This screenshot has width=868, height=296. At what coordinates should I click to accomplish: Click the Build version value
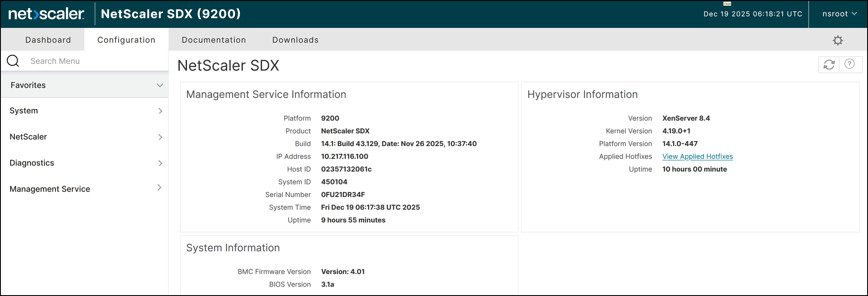point(398,144)
